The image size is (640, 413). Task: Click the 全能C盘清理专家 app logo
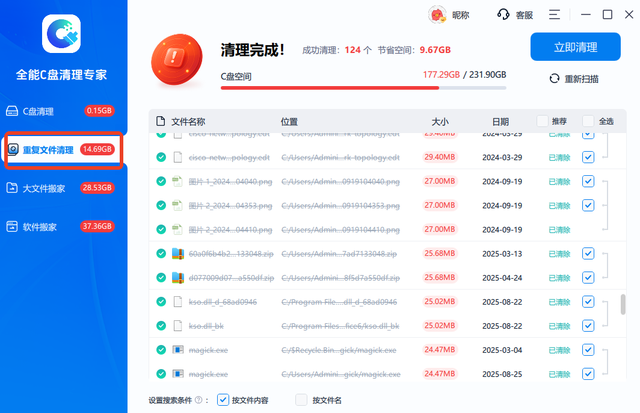pos(61,33)
